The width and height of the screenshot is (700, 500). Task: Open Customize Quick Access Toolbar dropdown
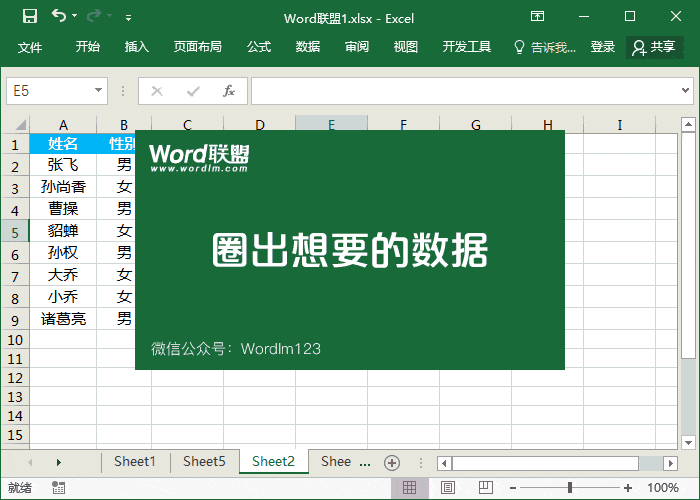click(x=129, y=18)
